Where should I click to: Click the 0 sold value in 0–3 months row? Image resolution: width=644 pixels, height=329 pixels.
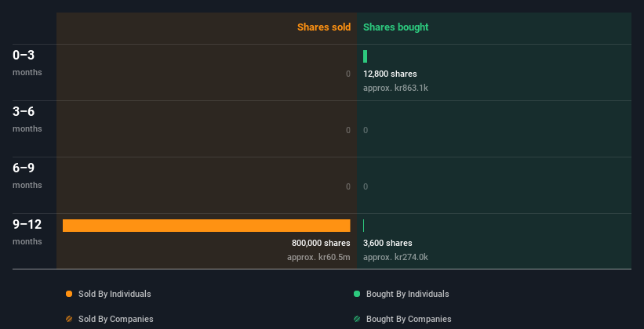click(347, 74)
